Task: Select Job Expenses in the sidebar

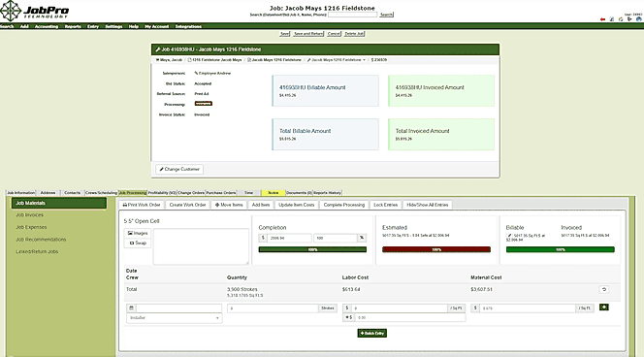Action: pos(31,227)
